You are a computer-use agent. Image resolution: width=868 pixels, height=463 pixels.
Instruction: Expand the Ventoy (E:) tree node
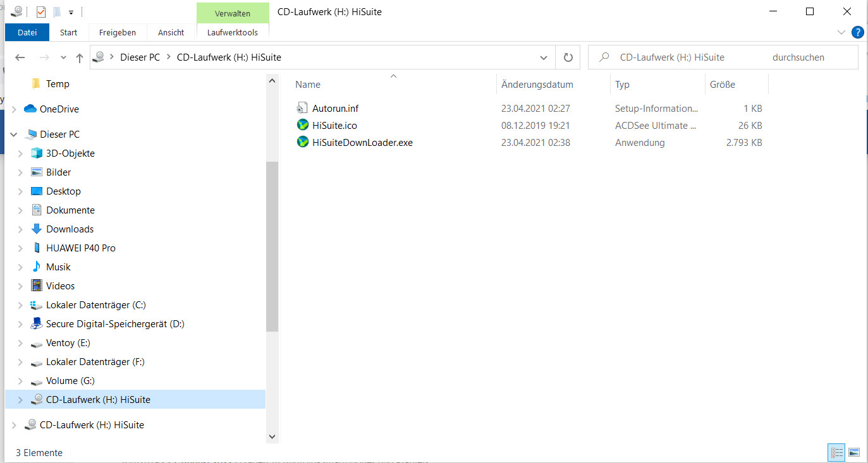20,342
